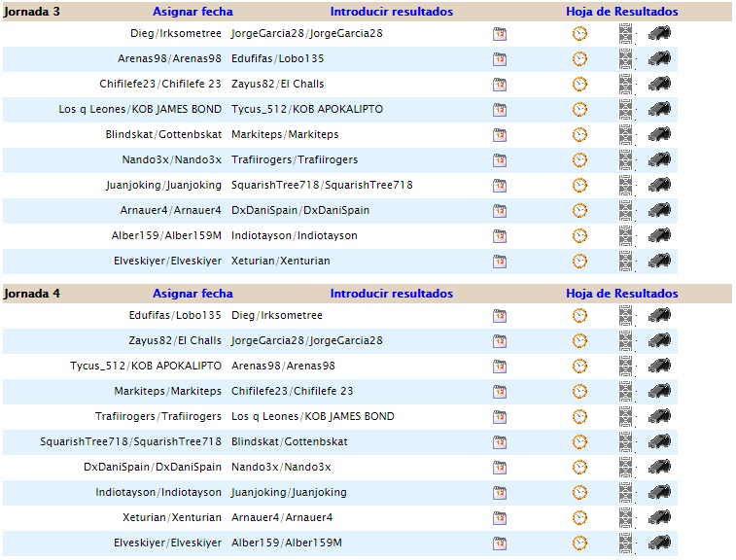
Task: Click pitch icon for Xeturian vs Arnauer4 match
Action: (x=625, y=518)
